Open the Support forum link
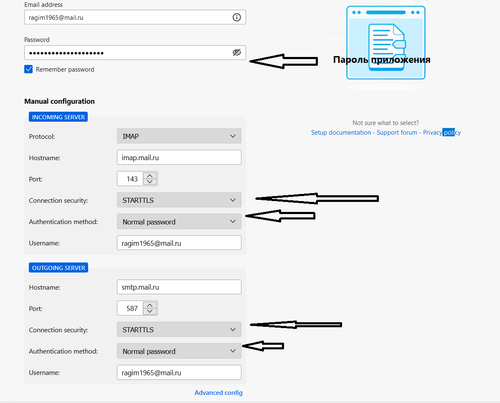500x403 pixels. tap(397, 132)
